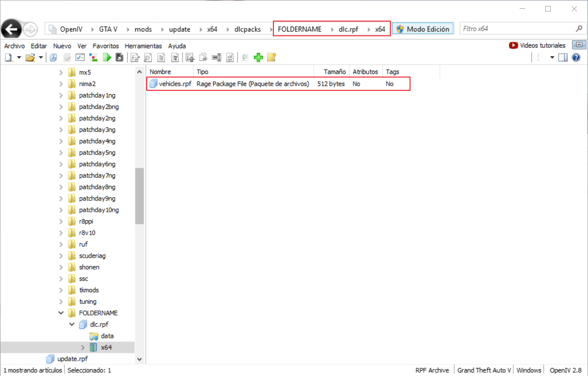Click the greyed forward navigation arrow
This screenshot has height=376, width=588.
click(30, 29)
